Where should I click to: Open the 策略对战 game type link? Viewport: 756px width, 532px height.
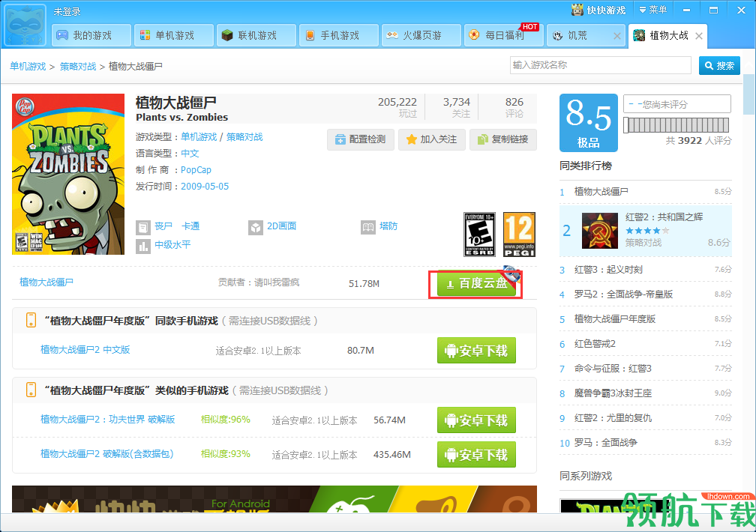(x=244, y=137)
